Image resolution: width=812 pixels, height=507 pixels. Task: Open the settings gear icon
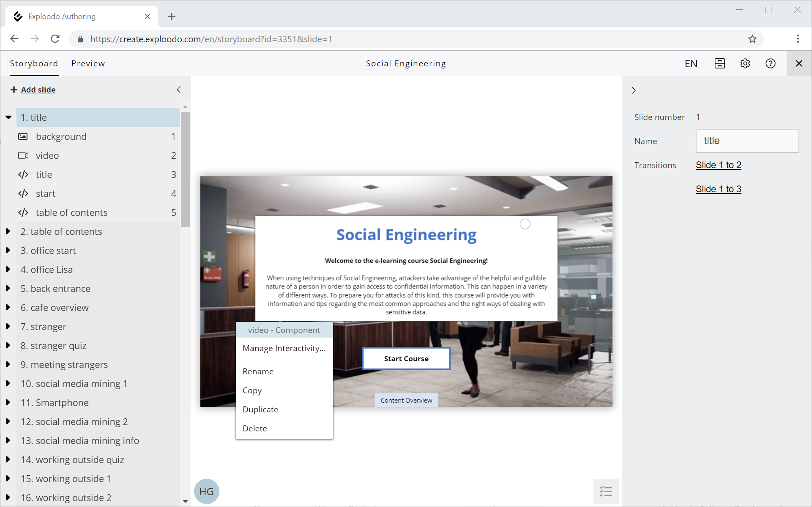click(x=745, y=63)
